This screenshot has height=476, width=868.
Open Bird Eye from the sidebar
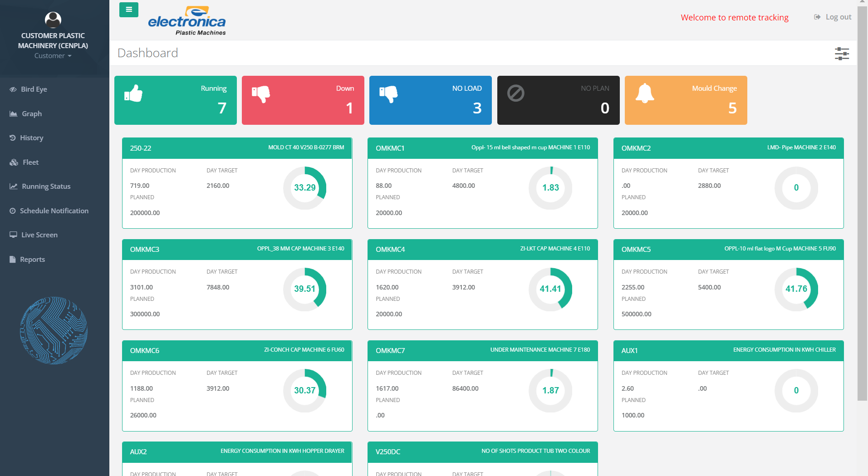(x=34, y=89)
